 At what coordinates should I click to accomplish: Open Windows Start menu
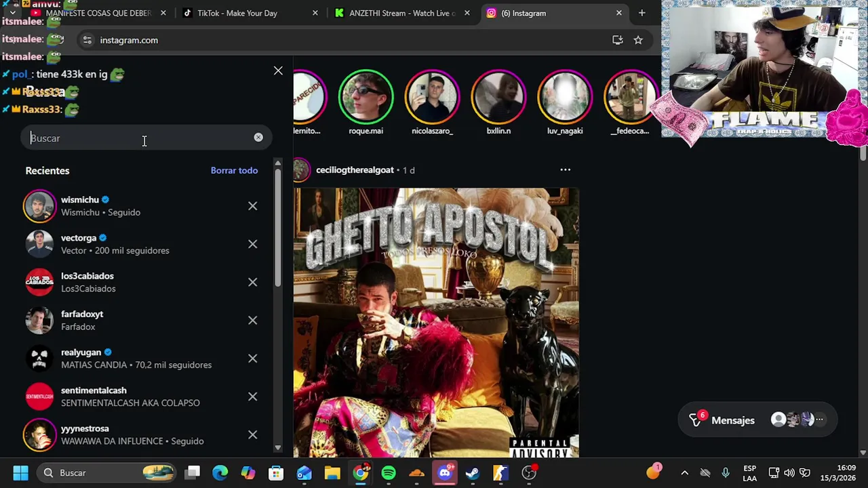click(x=20, y=473)
